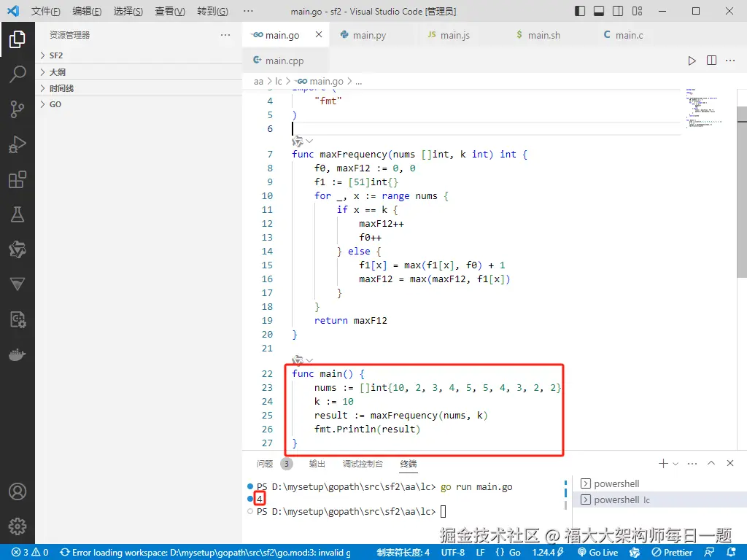Open editor more actions ellipsis
The width and height of the screenshot is (747, 560).
click(x=729, y=61)
